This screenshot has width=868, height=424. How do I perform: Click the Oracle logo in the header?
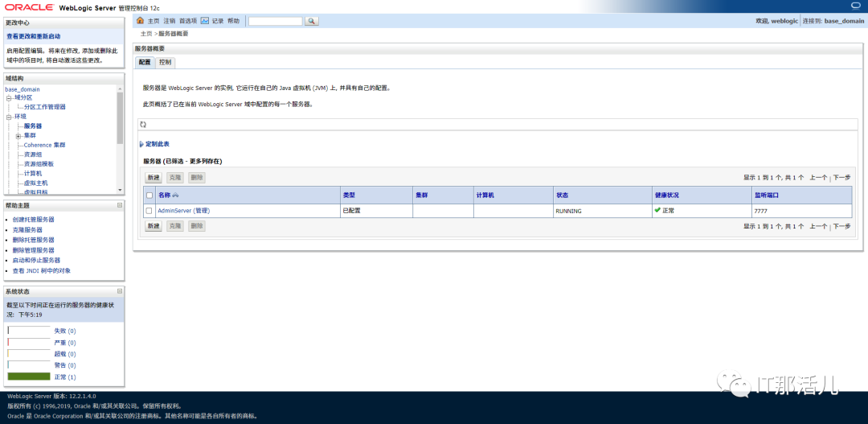coord(30,7)
